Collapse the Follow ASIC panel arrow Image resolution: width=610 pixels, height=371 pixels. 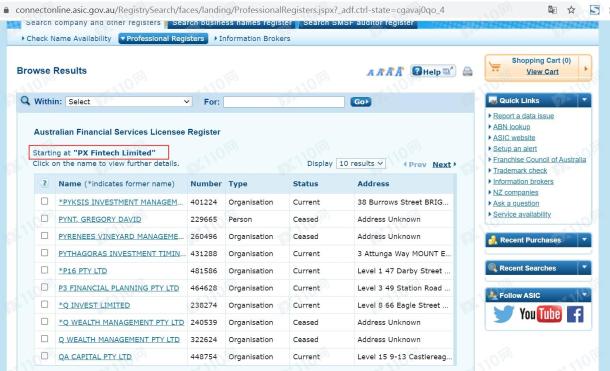click(x=584, y=295)
